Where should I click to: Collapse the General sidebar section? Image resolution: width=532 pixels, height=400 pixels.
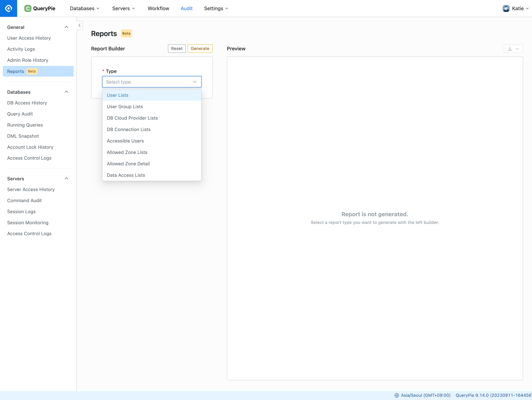67,27
